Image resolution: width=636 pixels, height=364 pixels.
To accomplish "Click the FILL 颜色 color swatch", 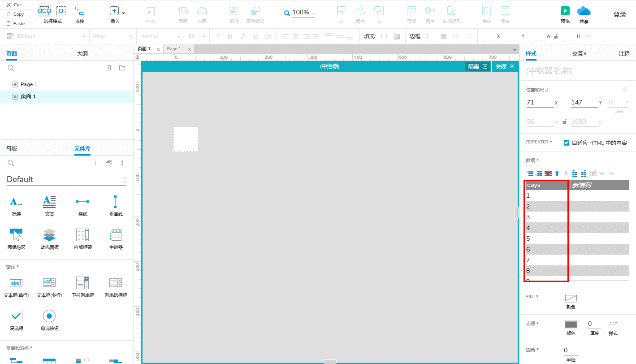I will pos(571,298).
